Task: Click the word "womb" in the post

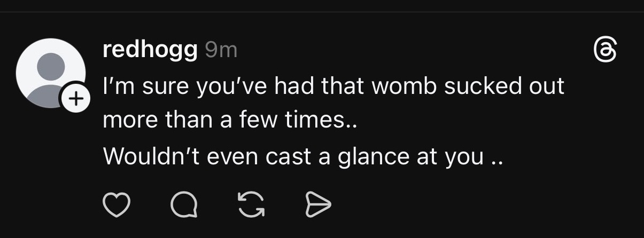Action: [x=407, y=86]
